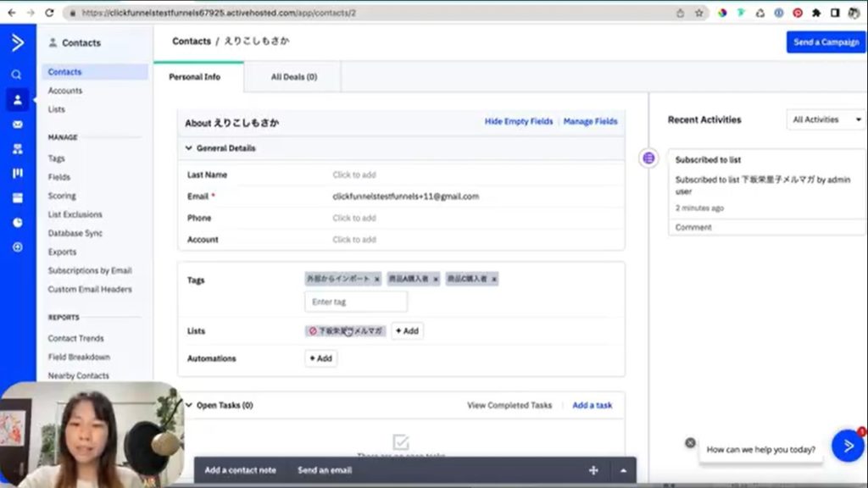The height and width of the screenshot is (488, 868).
Task: Click the Manage Fields link
Action: click(590, 122)
